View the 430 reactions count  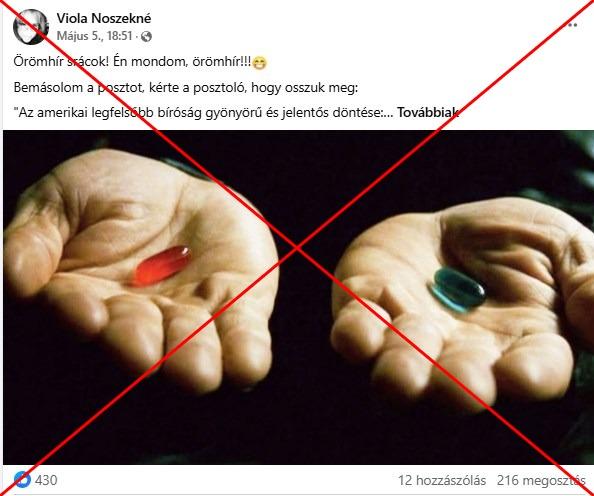coord(46,480)
